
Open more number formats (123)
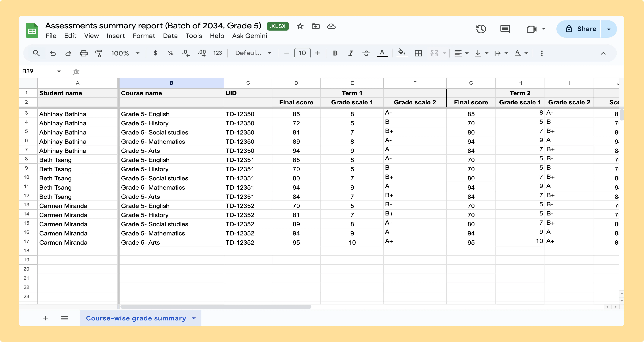coord(217,53)
